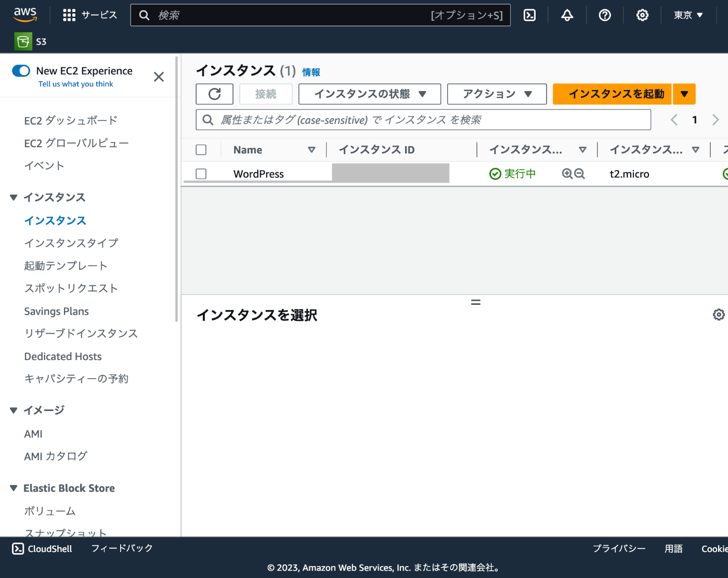Sort by instance state column arrow
728x578 pixels.
[582, 150]
